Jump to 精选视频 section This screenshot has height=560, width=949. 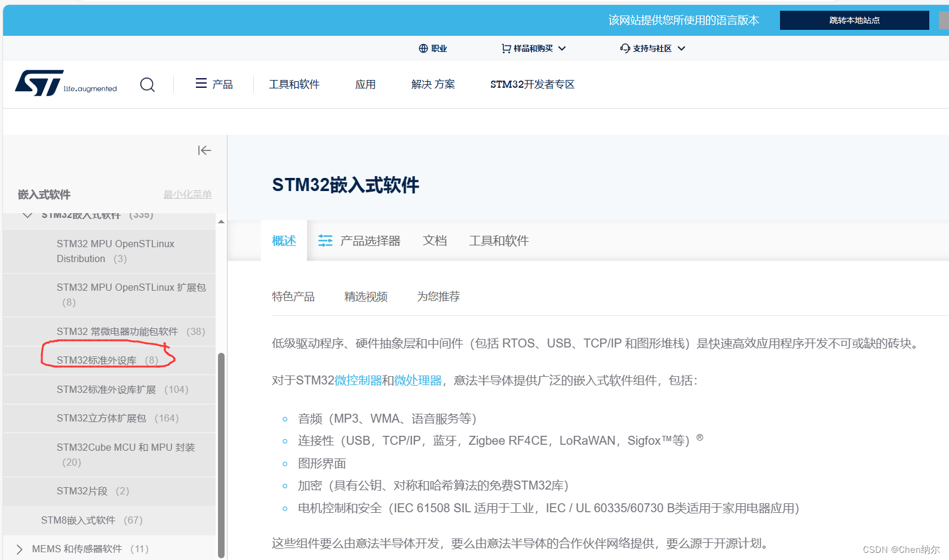point(366,297)
